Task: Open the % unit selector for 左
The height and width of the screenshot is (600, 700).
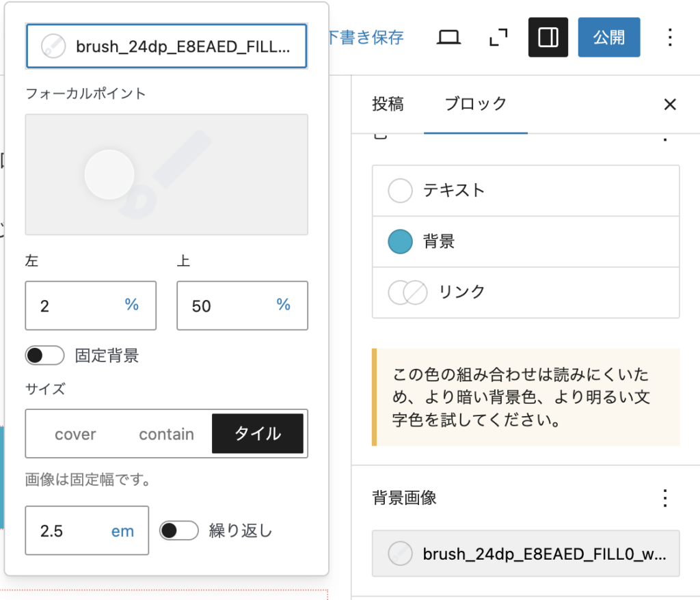Action: coord(132,305)
